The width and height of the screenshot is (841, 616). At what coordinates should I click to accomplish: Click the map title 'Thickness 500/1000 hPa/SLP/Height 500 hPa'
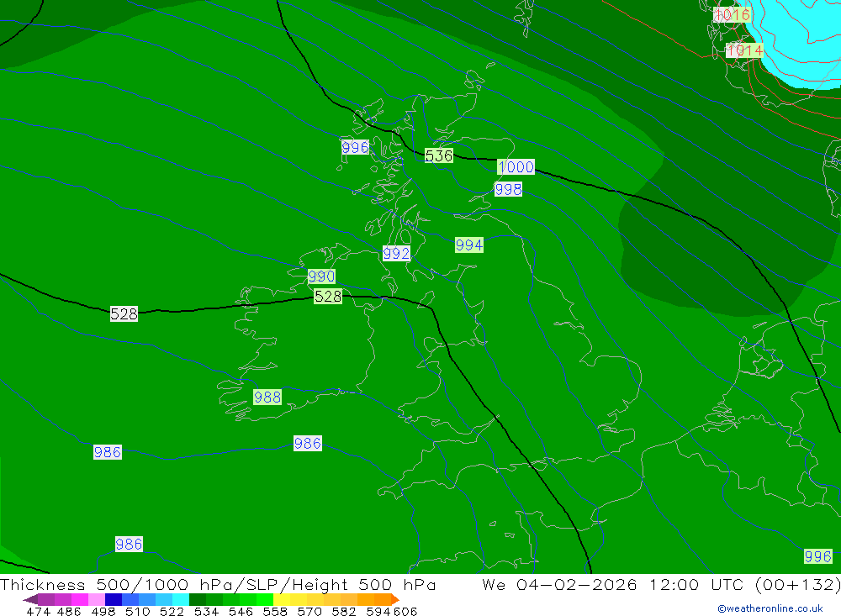tap(218, 584)
